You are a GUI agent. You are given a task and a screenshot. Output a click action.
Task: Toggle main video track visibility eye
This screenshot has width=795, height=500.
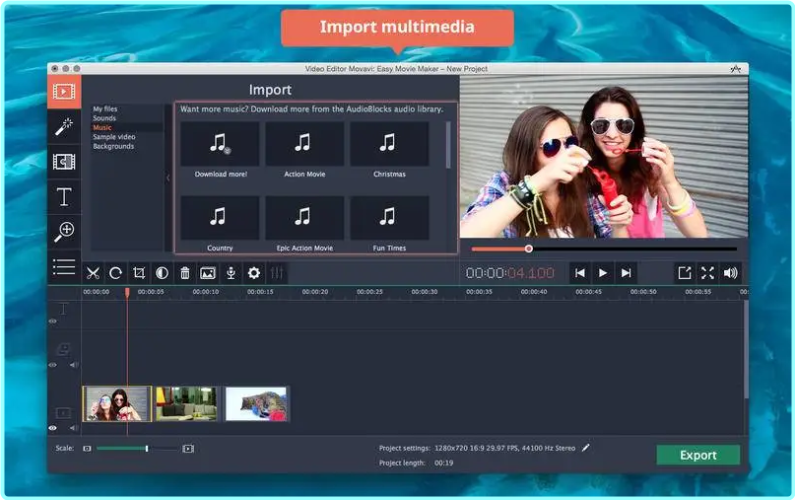coord(52,428)
